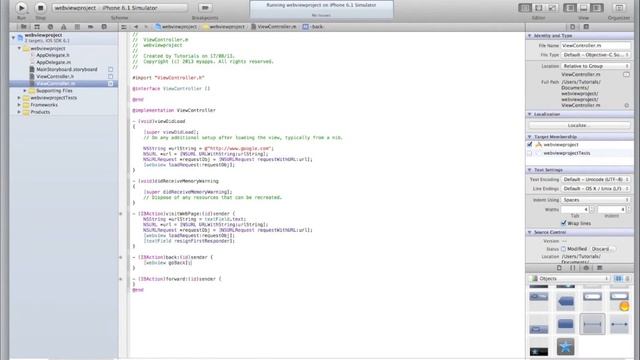Open Code Snippet library tab
640x360 pixels.
573,268
